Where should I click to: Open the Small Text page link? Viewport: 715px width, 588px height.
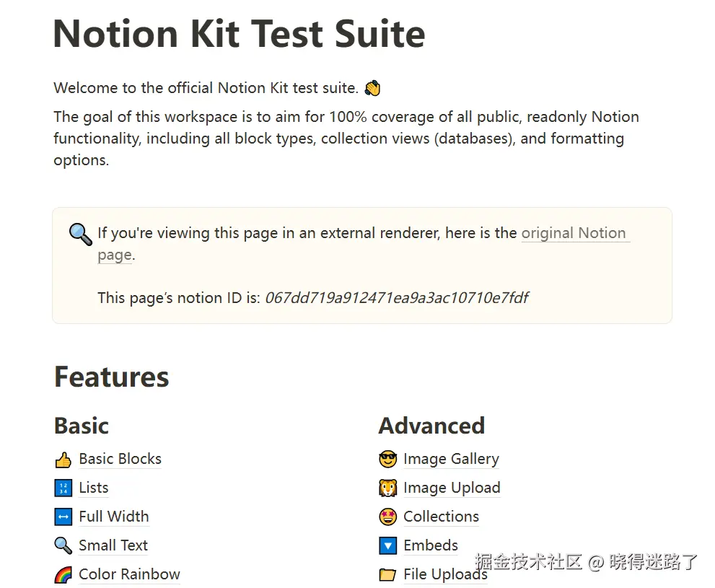(113, 545)
